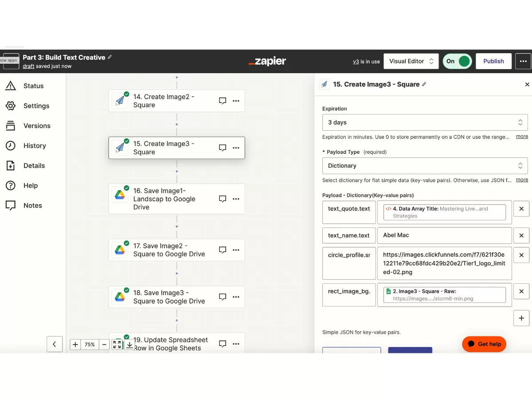
Task: Click the zoom in plus icon
Action: pyautogui.click(x=75, y=344)
